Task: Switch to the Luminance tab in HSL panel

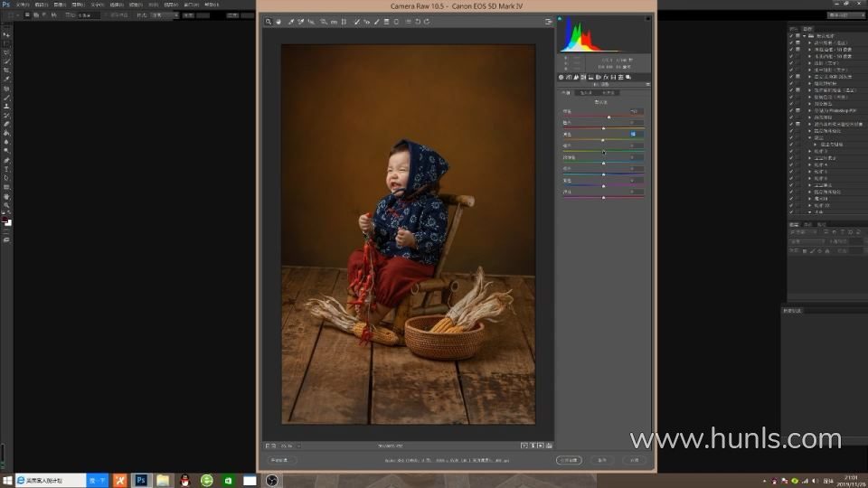Action: [x=609, y=92]
